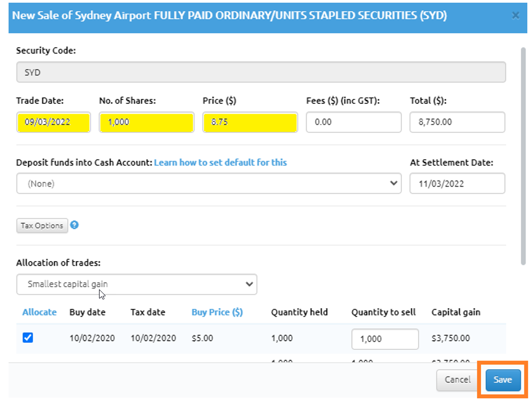The height and width of the screenshot is (414, 532).
Task: Untick the allocate checkbox for 10/02/2020
Action: click(28, 338)
